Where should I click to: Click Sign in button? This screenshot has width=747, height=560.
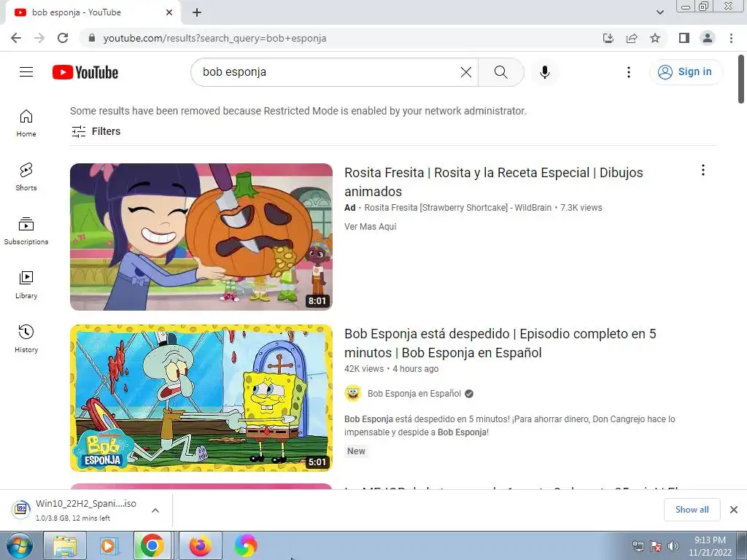[686, 72]
